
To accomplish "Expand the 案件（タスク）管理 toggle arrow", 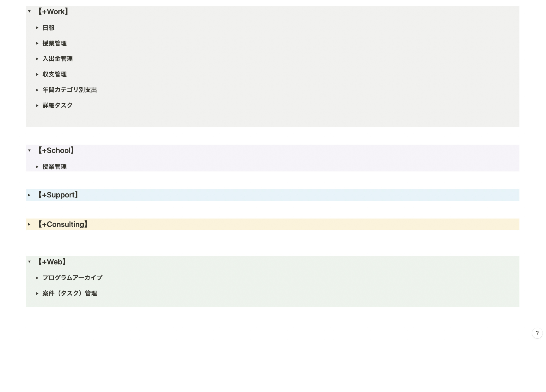I will (37, 294).
